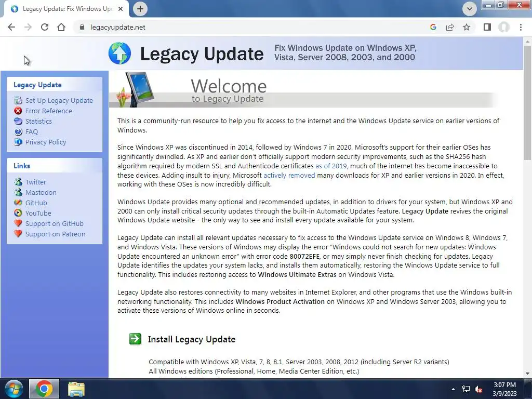
Task: Bookmark this tab with the star icon
Action: [x=467, y=27]
